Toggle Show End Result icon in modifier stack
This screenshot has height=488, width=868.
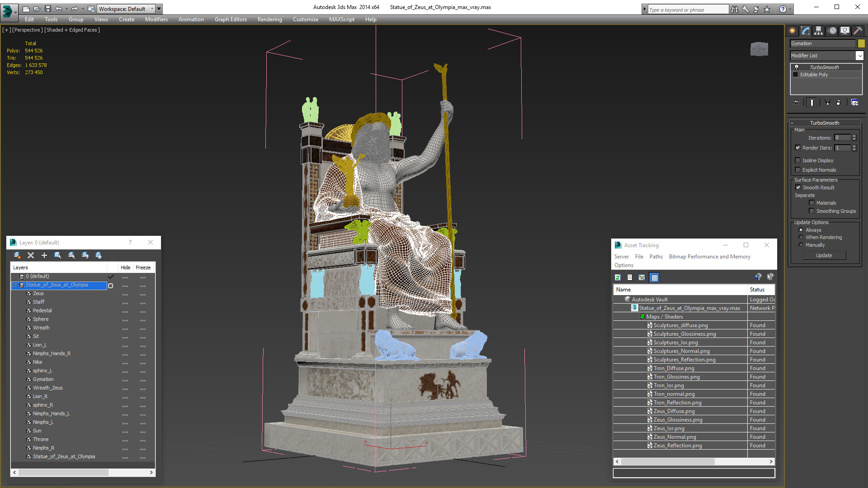point(812,103)
